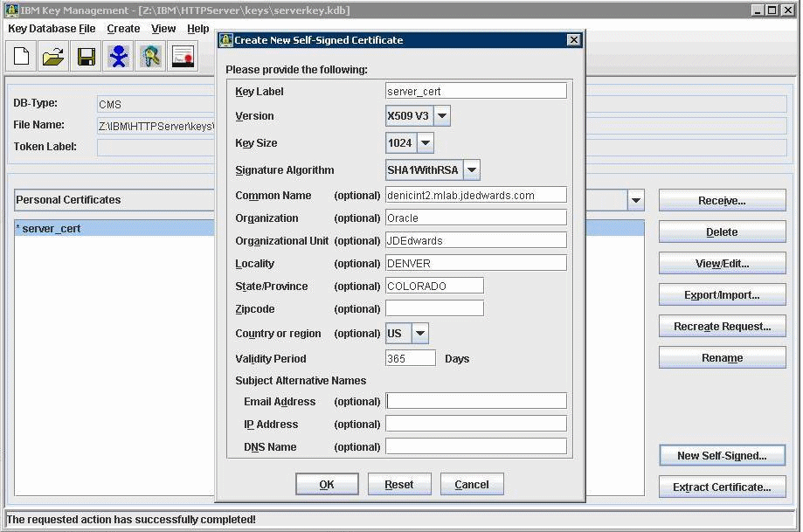Viewport: 803px width, 532px height.
Task: Click the save floppy disk icon
Action: click(86, 58)
